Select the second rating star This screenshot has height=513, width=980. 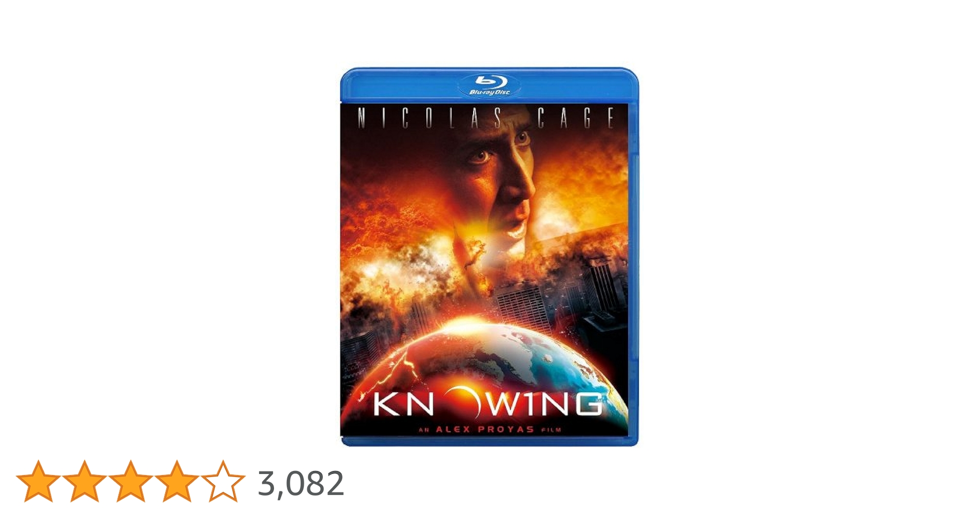[x=85, y=481]
